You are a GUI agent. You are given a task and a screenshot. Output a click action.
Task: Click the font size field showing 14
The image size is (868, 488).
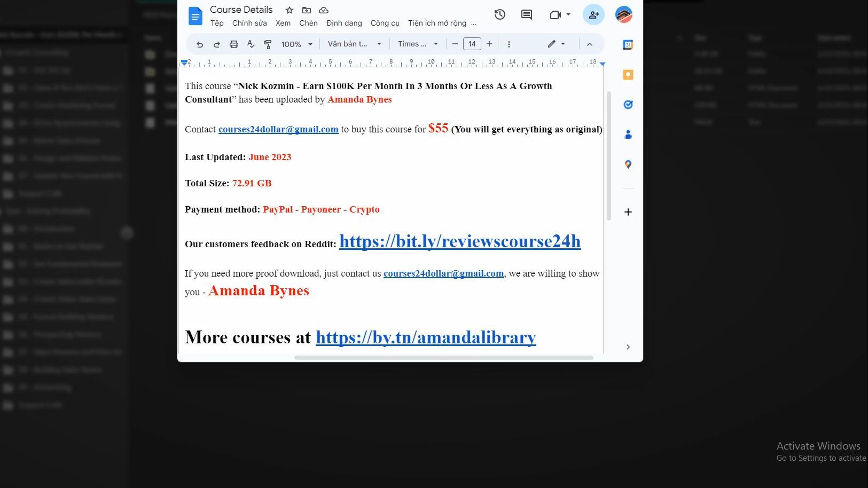[472, 44]
